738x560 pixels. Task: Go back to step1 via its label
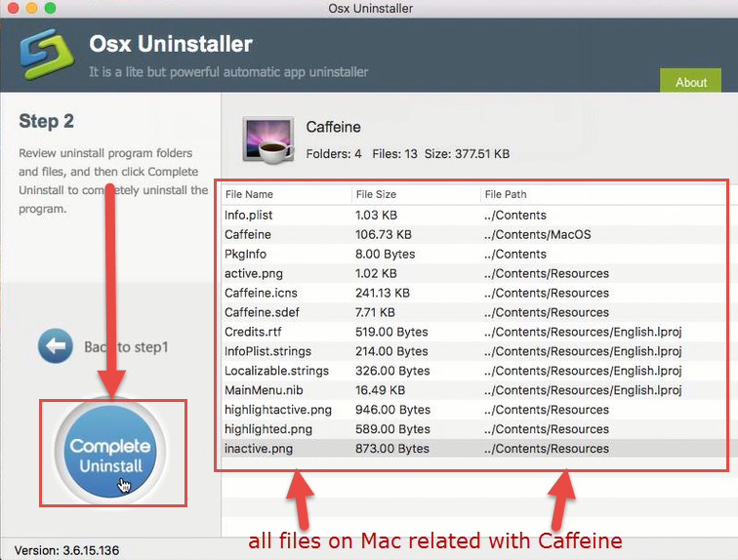(126, 347)
